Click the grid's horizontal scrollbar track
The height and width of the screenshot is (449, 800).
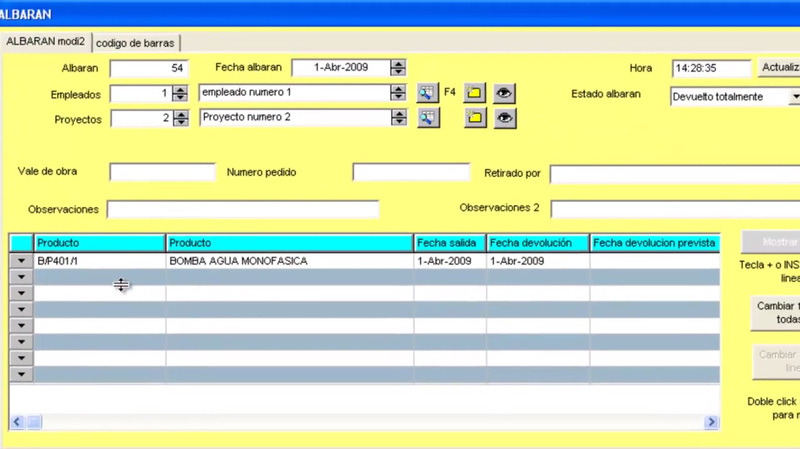370,423
